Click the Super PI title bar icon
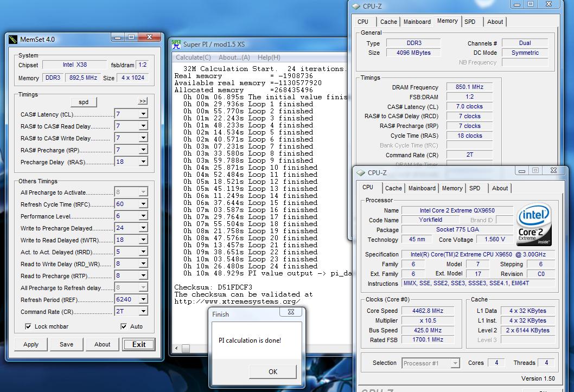 [x=176, y=44]
